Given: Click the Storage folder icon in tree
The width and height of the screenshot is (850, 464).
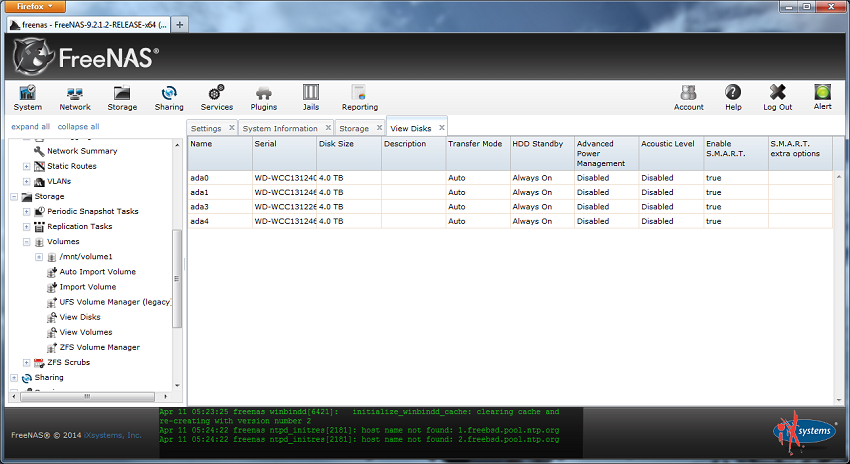Looking at the screenshot, I should click(x=27, y=196).
